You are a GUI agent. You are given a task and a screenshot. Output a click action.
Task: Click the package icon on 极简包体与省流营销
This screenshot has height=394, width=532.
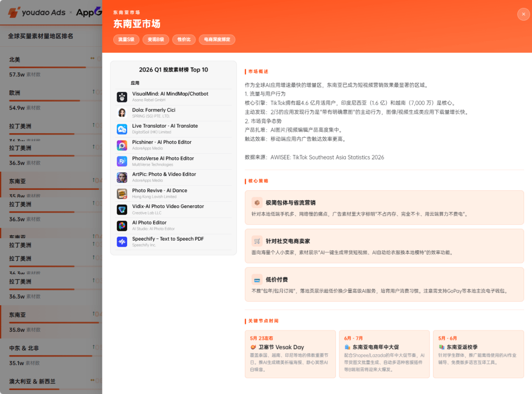tap(257, 203)
